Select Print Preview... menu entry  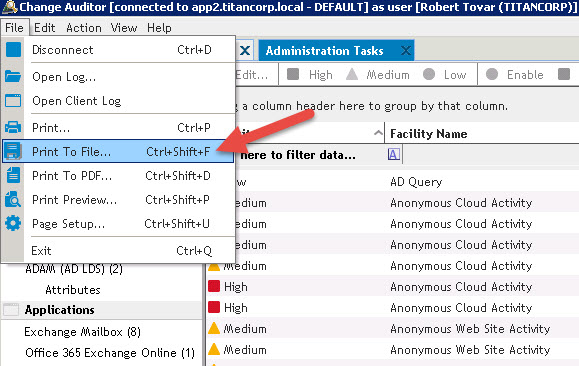pos(118,199)
